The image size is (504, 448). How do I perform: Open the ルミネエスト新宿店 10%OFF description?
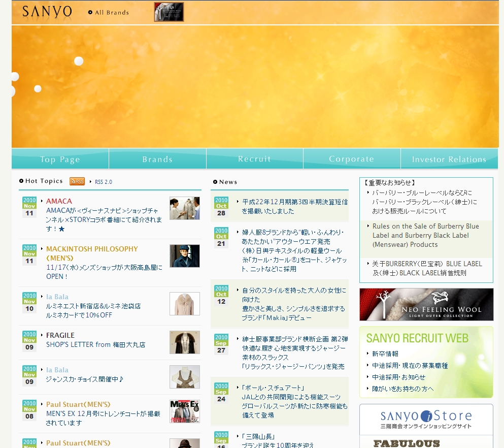coord(93,311)
